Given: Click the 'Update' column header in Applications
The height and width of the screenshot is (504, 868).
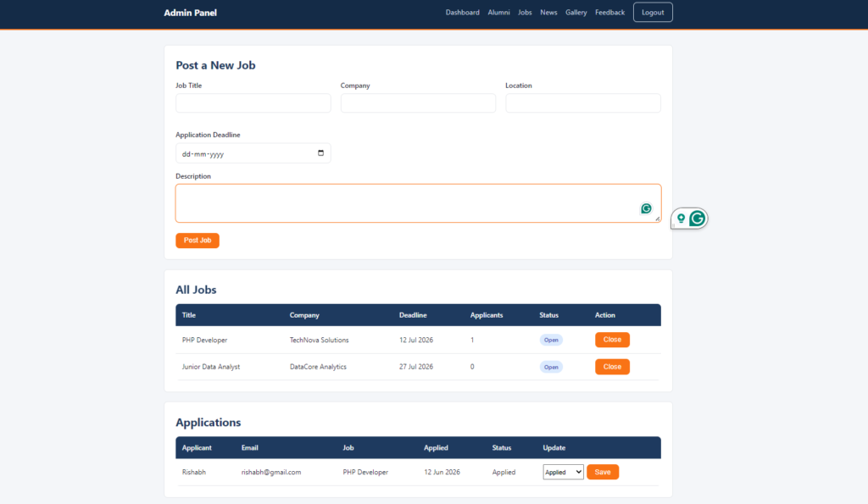Looking at the screenshot, I should pyautogui.click(x=554, y=447).
